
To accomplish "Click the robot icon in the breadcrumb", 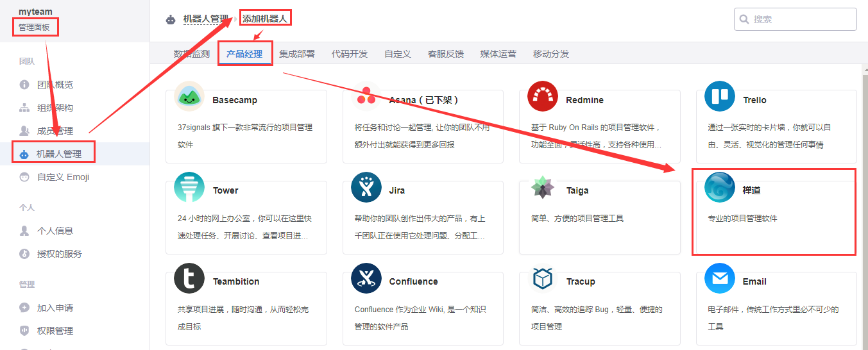I will (x=171, y=19).
